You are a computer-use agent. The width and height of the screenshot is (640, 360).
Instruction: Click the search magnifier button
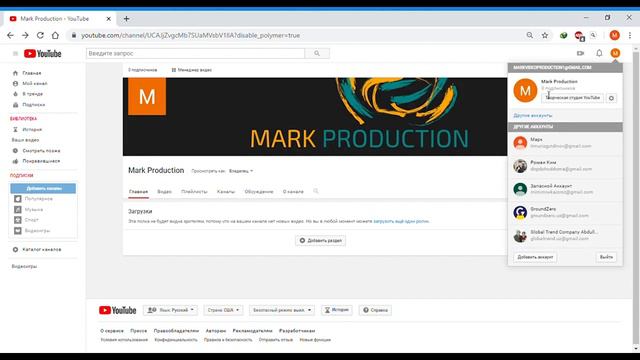[317, 53]
